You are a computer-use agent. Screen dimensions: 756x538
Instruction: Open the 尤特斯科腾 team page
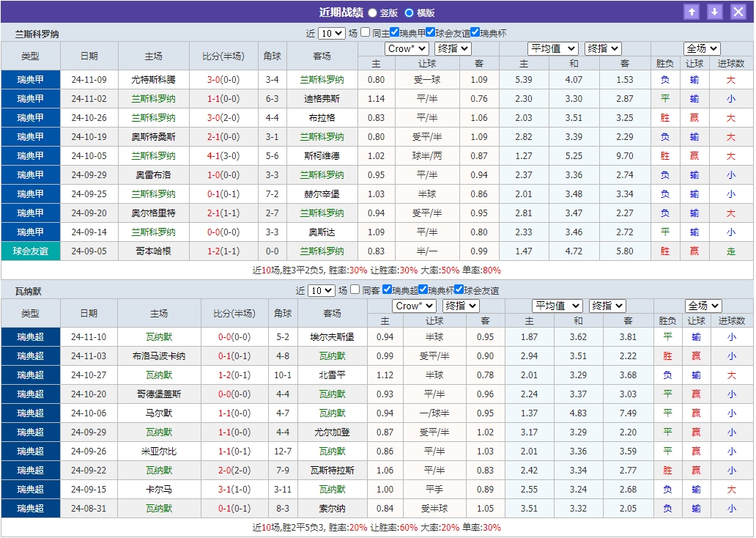tap(155, 79)
